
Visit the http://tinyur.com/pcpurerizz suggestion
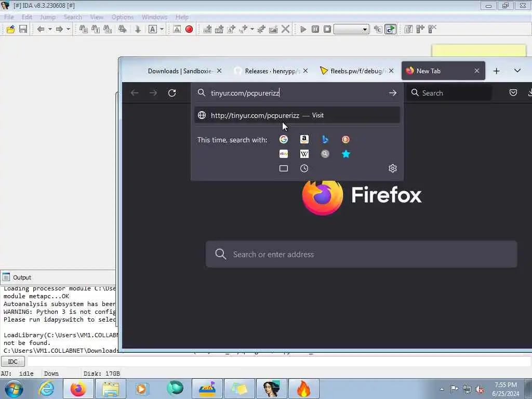[297, 115]
